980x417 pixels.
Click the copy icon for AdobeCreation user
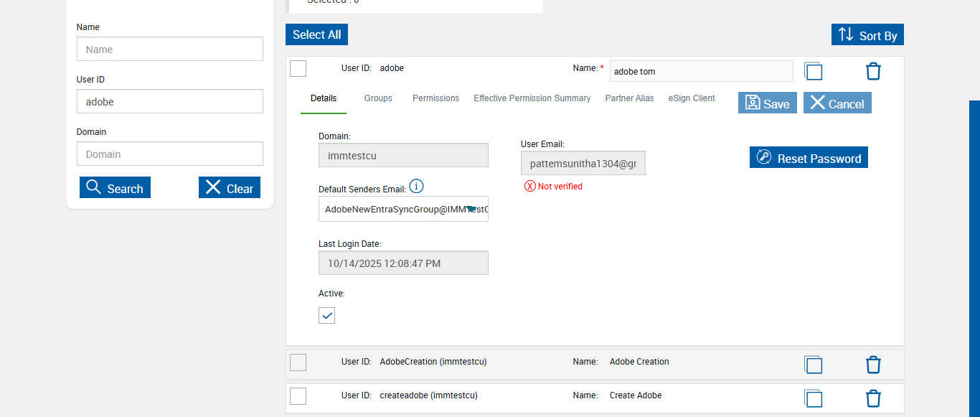[813, 365]
